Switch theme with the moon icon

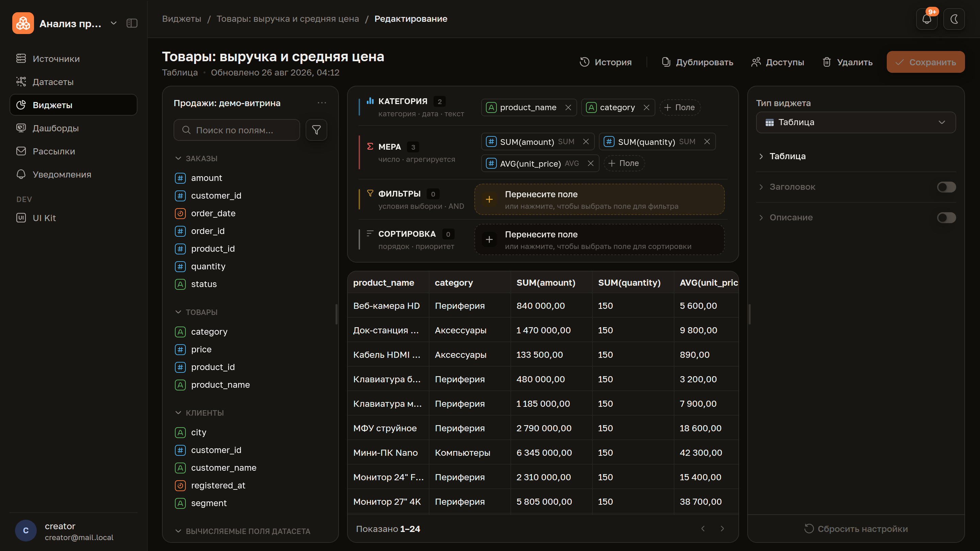954,19
